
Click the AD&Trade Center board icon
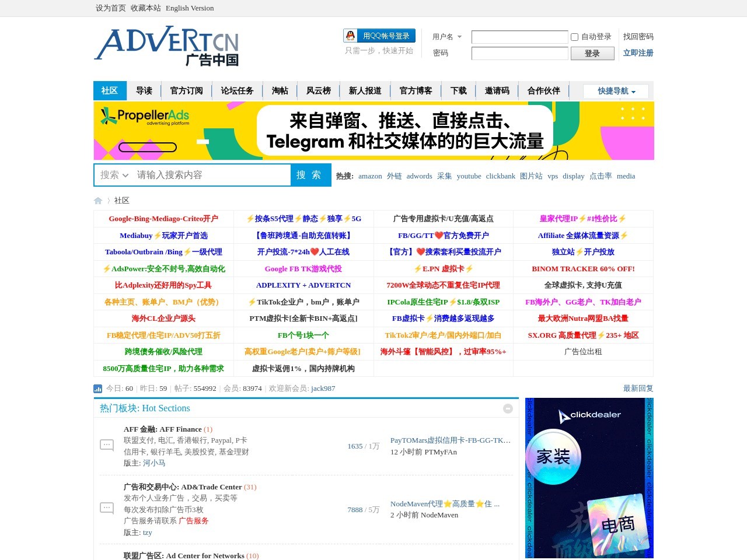(x=107, y=508)
